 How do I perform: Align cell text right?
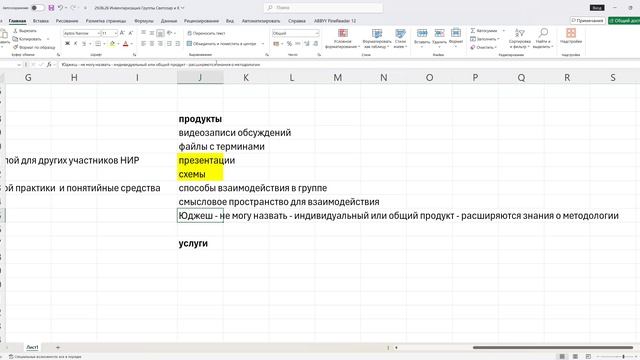pyautogui.click(x=160, y=44)
